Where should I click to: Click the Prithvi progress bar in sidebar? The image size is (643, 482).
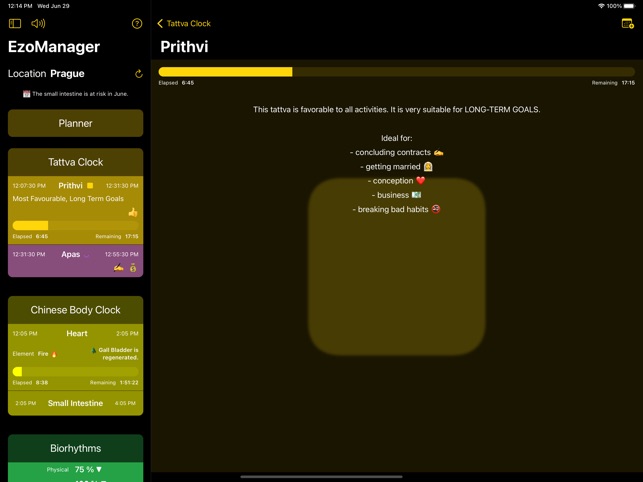[75, 225]
